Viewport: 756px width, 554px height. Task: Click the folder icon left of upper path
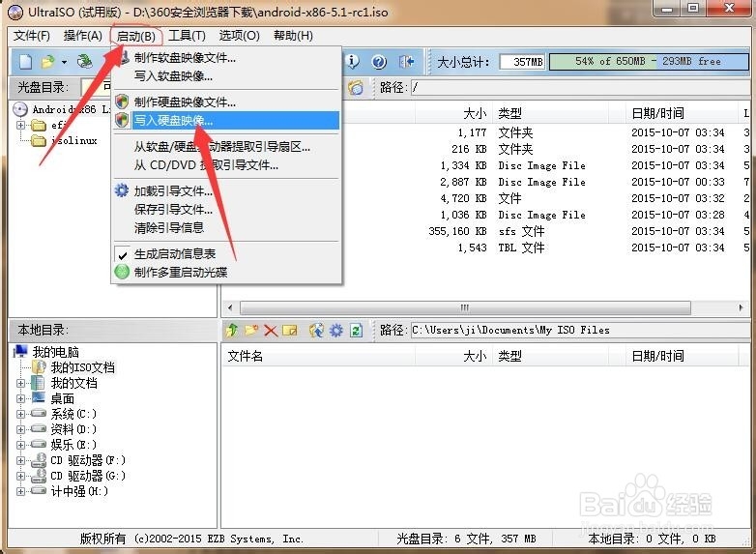[x=356, y=87]
